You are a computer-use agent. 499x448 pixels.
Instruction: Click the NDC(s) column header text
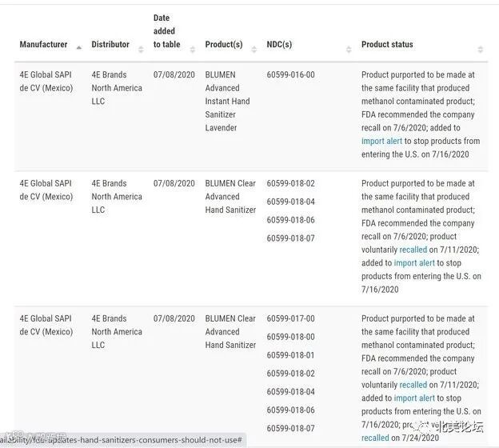tap(279, 45)
